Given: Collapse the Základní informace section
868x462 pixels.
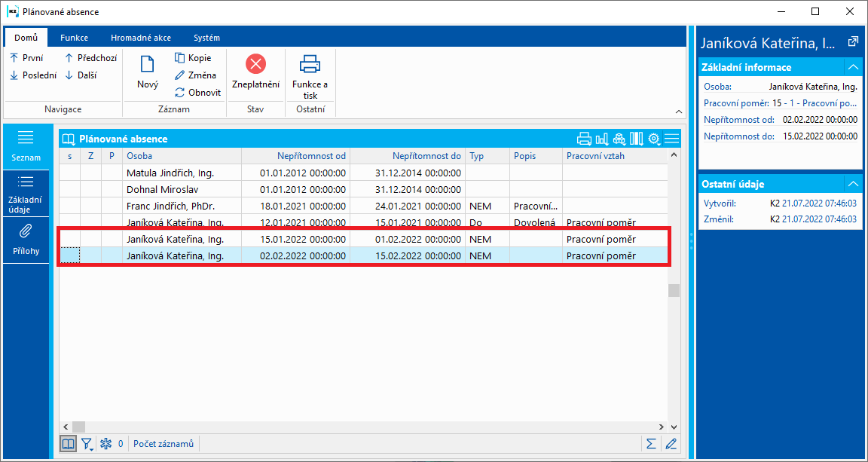Looking at the screenshot, I should click(x=852, y=68).
